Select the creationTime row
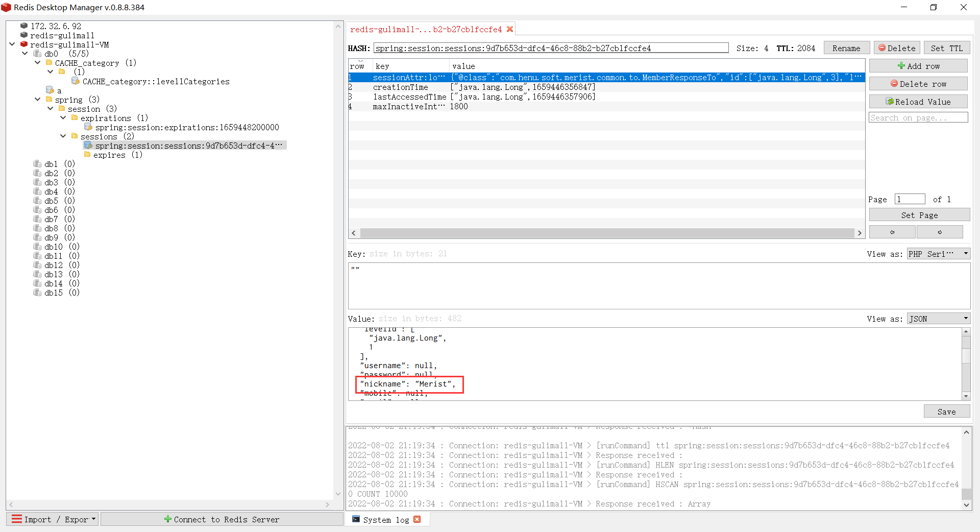This screenshot has height=532, width=980. point(606,87)
